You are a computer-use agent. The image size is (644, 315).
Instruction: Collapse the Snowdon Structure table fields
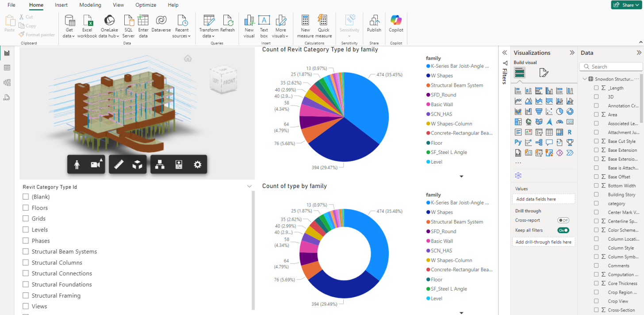584,79
